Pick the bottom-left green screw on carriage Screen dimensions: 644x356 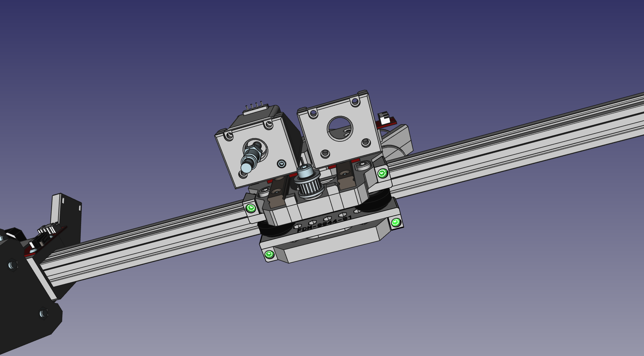[x=269, y=254]
